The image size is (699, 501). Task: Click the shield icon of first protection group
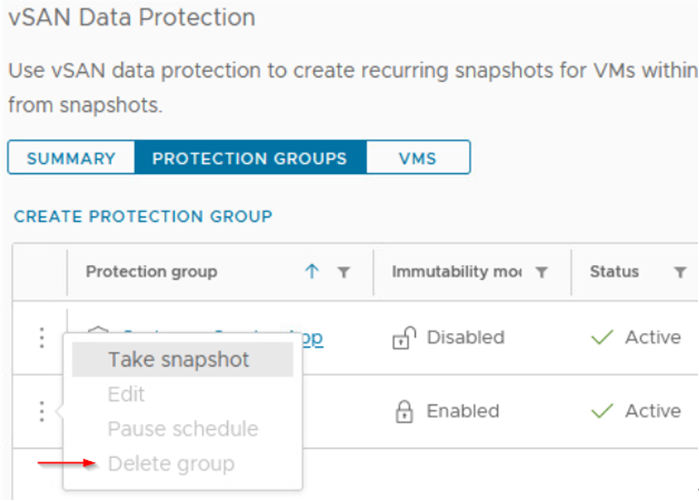coord(99,330)
